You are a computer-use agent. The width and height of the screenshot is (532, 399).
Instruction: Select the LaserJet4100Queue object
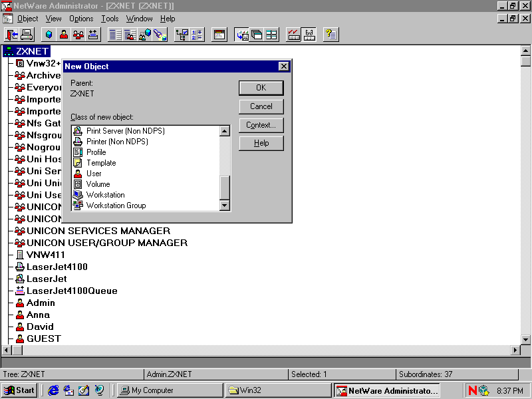pos(66,291)
